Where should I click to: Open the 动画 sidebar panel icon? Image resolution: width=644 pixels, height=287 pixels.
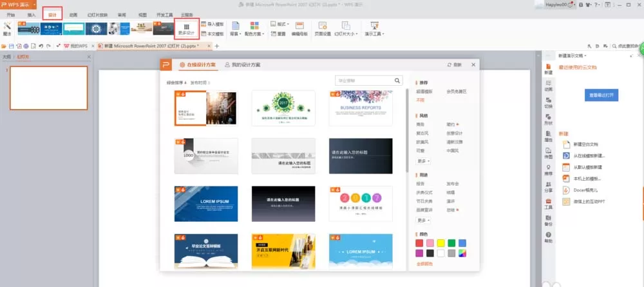(x=548, y=86)
